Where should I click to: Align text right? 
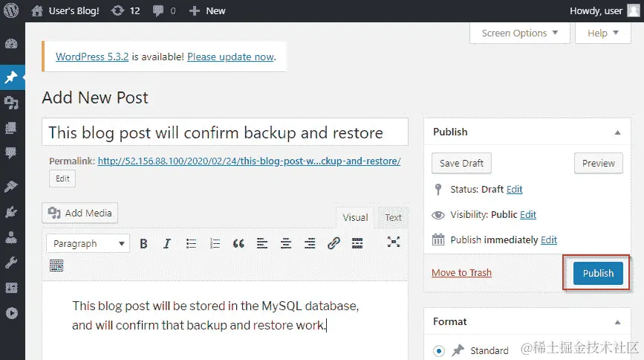pos(310,243)
